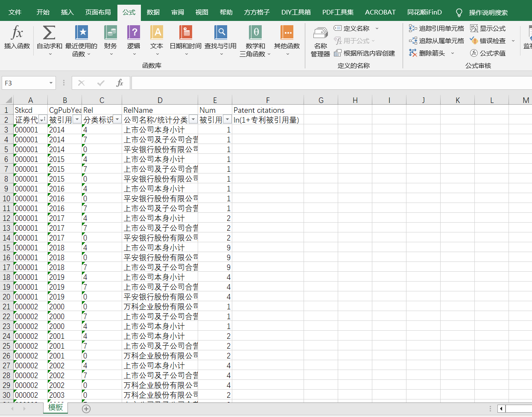Click 追踪从属单元格 trace dependents

click(x=436, y=41)
